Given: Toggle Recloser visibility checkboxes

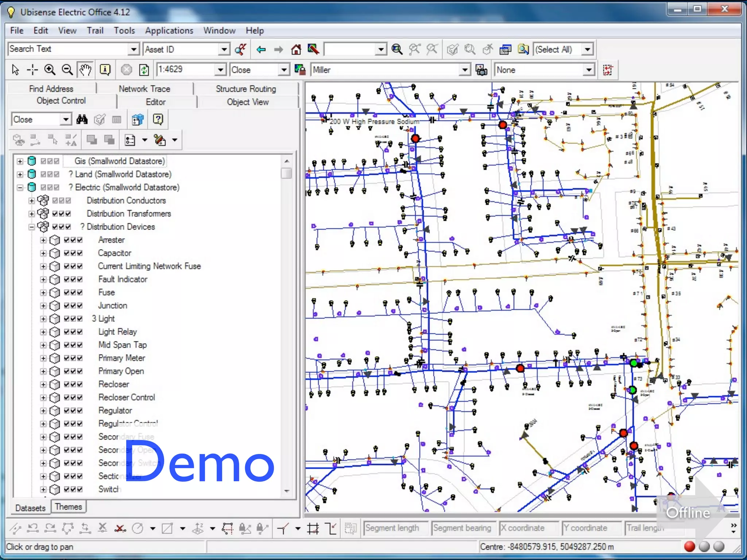Looking at the screenshot, I should coord(73,384).
